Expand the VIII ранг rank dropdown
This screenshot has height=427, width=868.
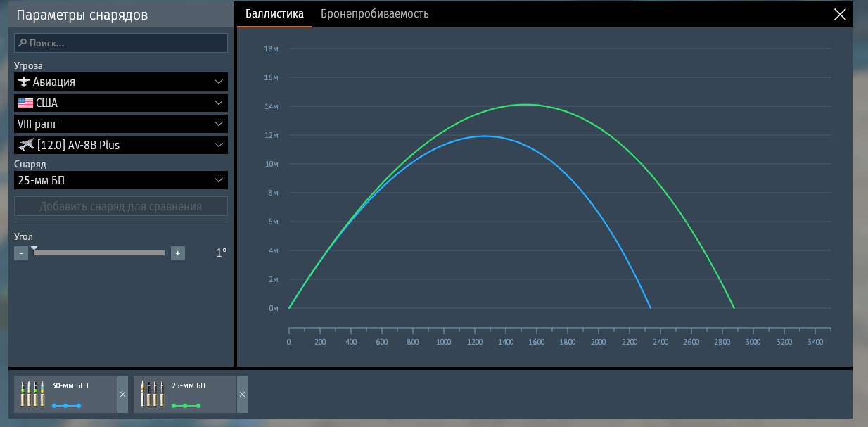[x=121, y=124]
